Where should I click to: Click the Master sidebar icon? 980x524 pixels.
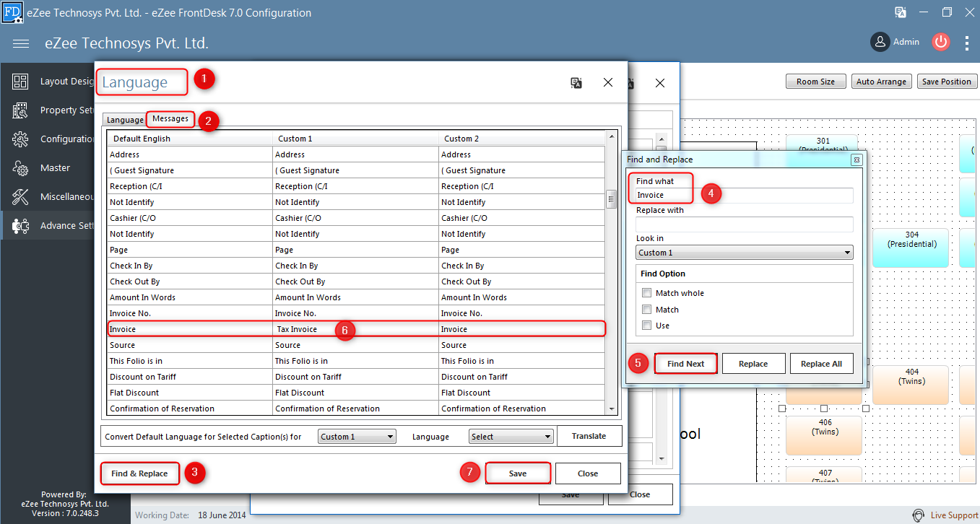(20, 168)
